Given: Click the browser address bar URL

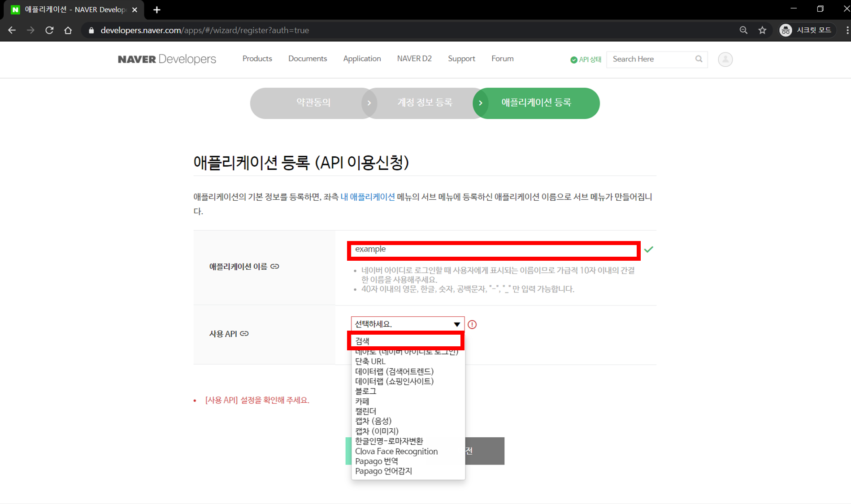Looking at the screenshot, I should point(205,30).
